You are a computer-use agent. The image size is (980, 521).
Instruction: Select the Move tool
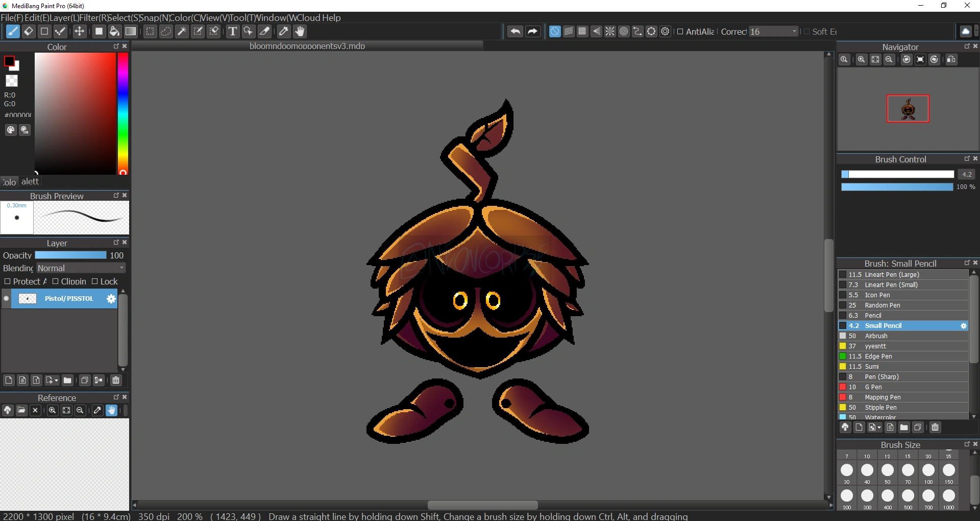(80, 32)
